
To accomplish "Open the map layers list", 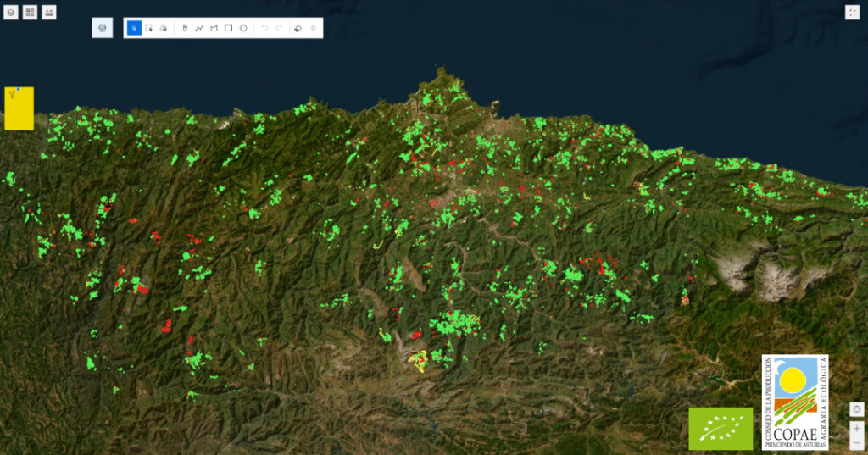I will click(x=10, y=13).
